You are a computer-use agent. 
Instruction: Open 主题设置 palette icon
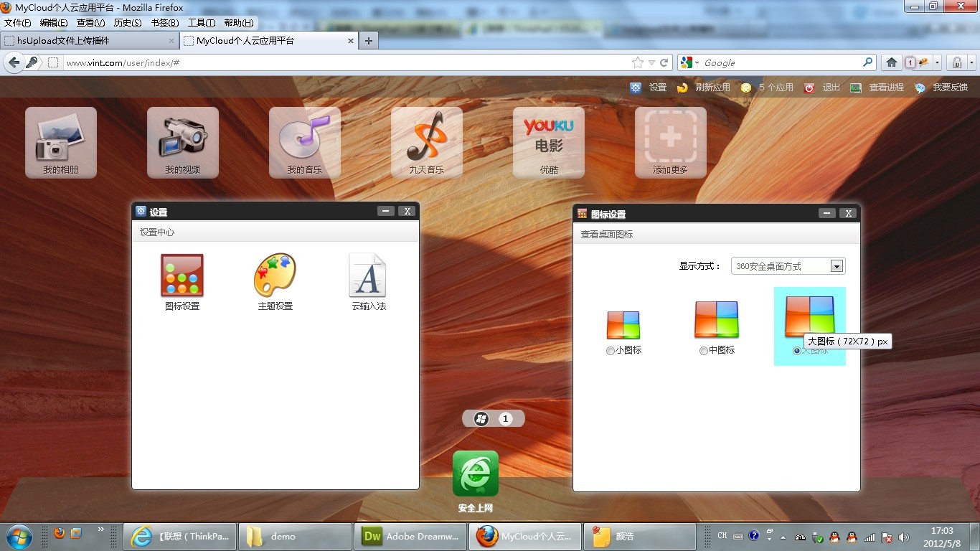click(x=275, y=283)
